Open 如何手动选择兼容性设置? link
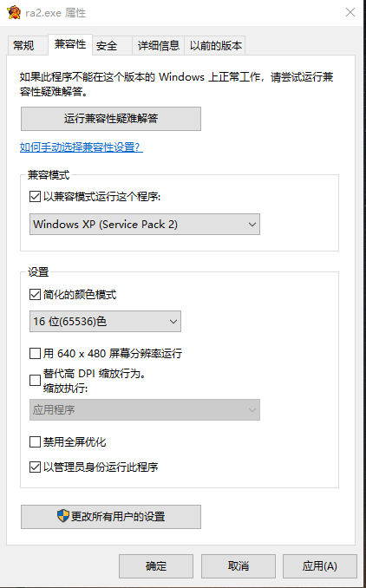 click(x=82, y=147)
